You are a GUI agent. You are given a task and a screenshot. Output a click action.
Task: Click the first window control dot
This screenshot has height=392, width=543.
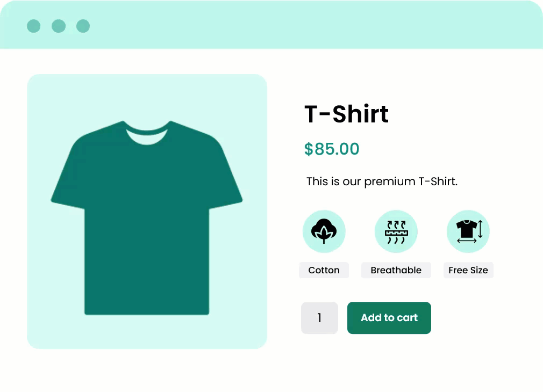tap(33, 26)
